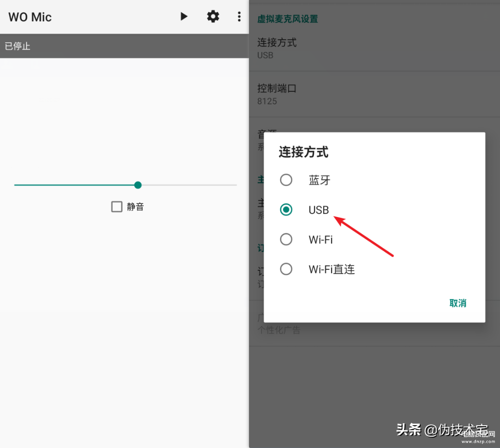Click the 虚拟麦克风设置 section header
This screenshot has width=500, height=448.
(287, 19)
